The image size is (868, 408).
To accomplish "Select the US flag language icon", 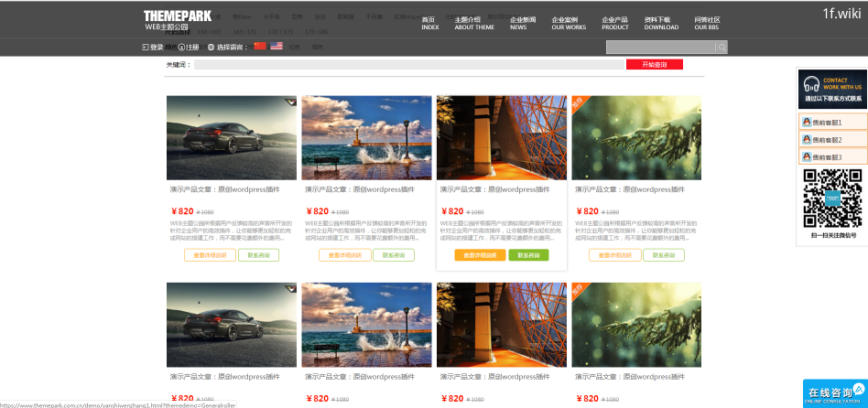I will (x=276, y=47).
